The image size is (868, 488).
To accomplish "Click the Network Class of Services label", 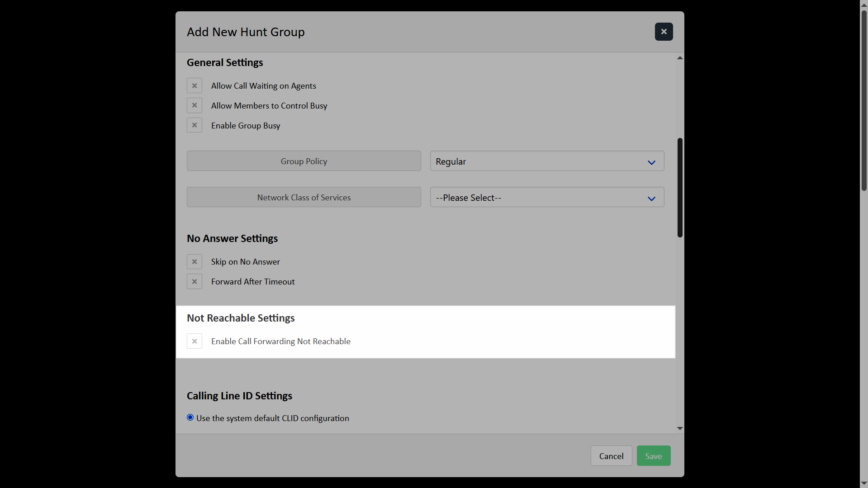I will tap(304, 198).
